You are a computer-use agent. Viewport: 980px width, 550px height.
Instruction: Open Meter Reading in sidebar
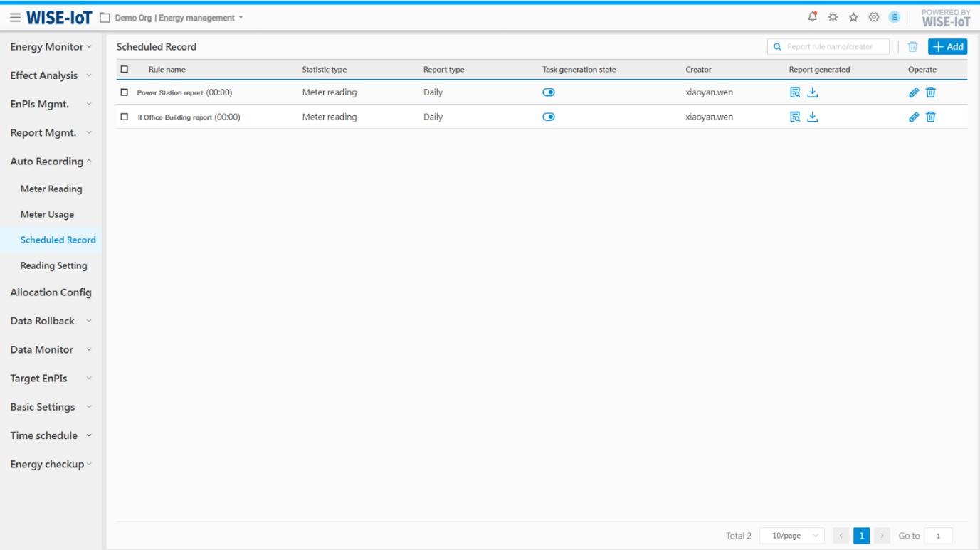pyautogui.click(x=51, y=189)
